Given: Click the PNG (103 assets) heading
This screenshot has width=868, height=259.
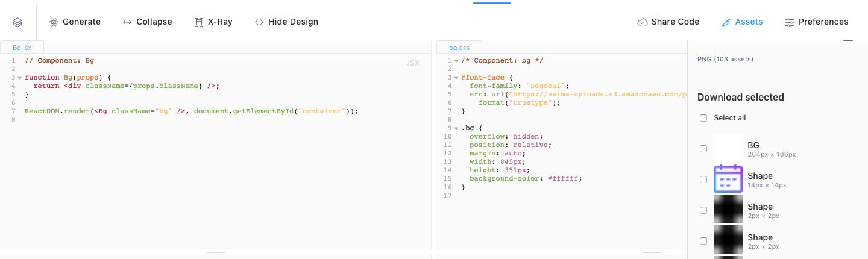Looking at the screenshot, I should (x=725, y=59).
